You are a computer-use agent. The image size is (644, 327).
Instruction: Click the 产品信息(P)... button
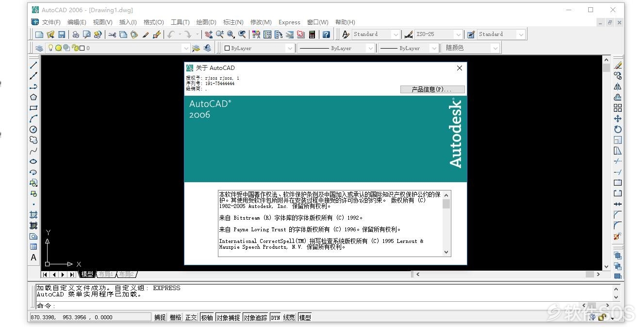tap(432, 89)
